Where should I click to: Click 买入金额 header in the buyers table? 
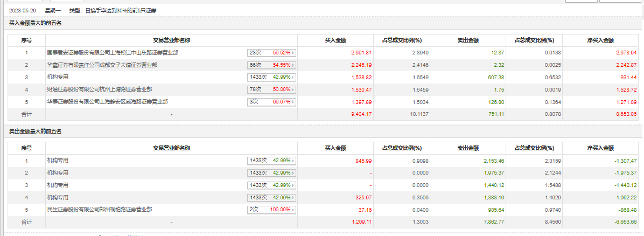[335, 40]
